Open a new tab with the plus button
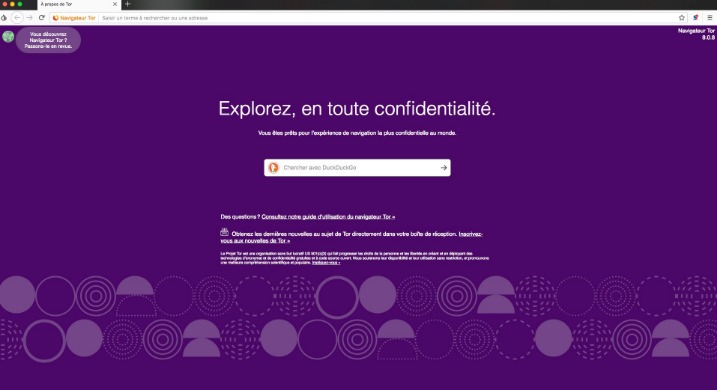Viewport: 717px width, 390px height. pos(128,4)
